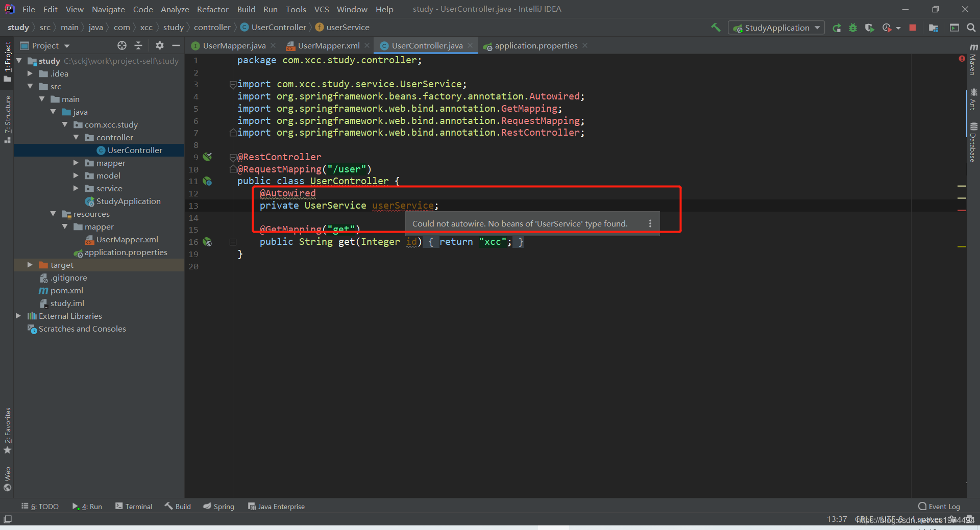980x530 pixels.
Task: Select UserMapper.xml in the project tree
Action: pyautogui.click(x=127, y=239)
